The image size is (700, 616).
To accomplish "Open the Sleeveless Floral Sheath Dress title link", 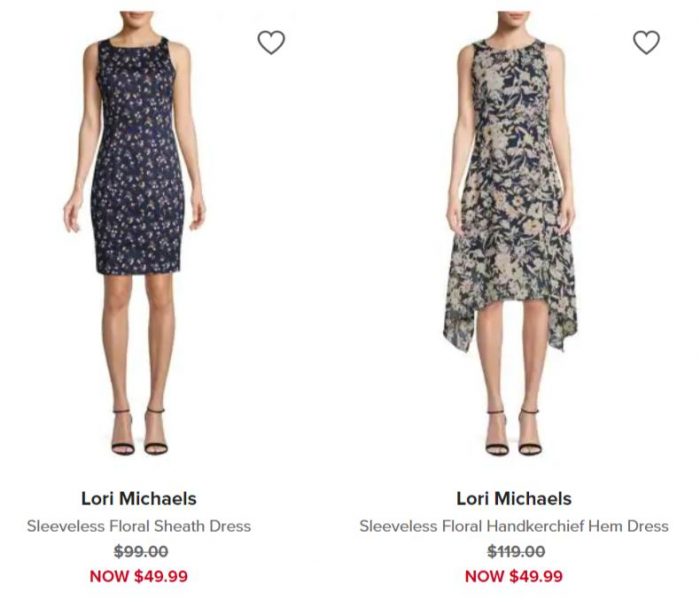I will tap(138, 526).
